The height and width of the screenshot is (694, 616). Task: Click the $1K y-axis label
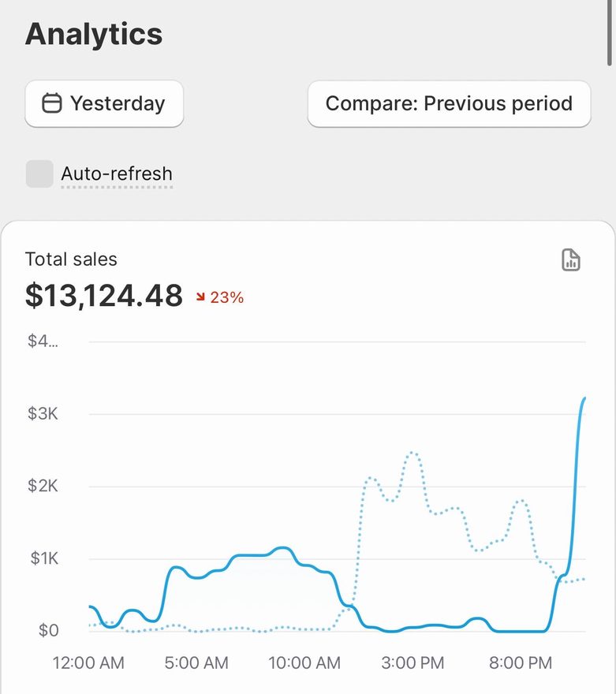point(44,558)
